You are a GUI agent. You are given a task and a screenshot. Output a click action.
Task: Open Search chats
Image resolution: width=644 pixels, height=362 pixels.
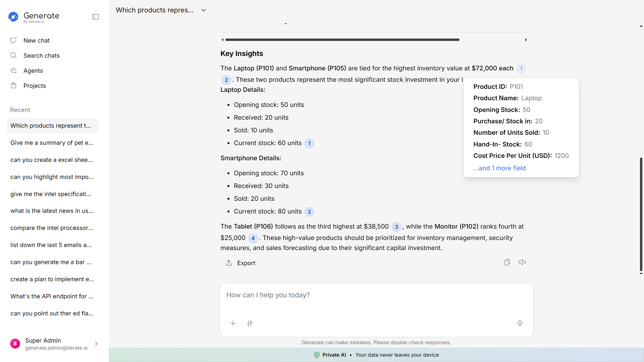click(x=41, y=56)
